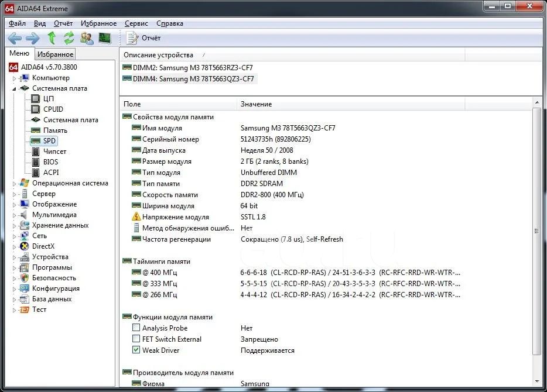
Task: Click the vertical scrollbar thumb in details pane
Action: [537, 231]
